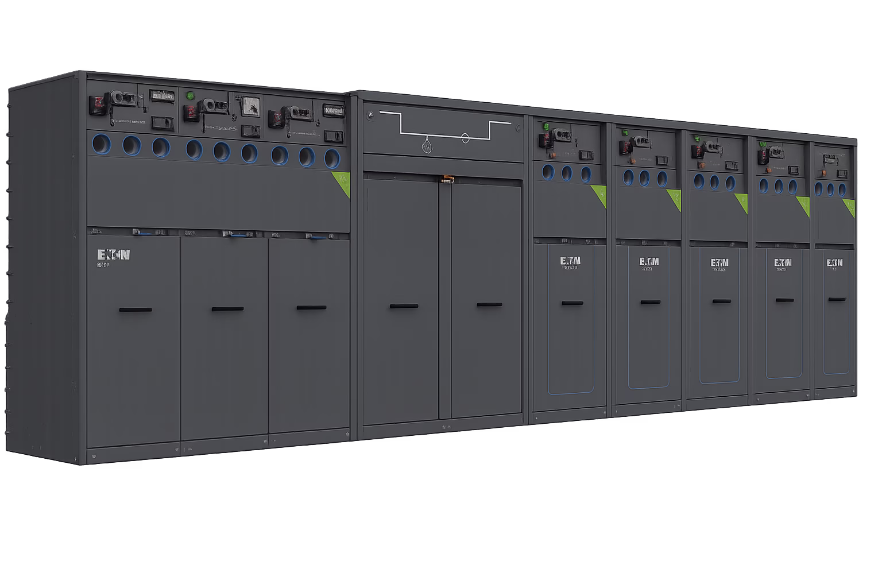Click the copper latch between the center cabinet doors
The width and height of the screenshot is (882, 588).
point(446,180)
